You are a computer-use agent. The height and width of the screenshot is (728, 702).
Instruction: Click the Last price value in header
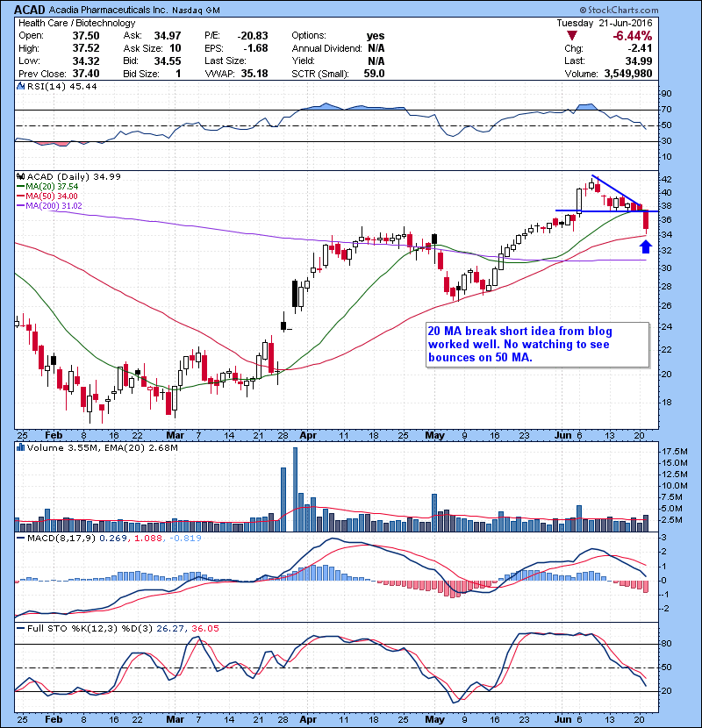[639, 61]
